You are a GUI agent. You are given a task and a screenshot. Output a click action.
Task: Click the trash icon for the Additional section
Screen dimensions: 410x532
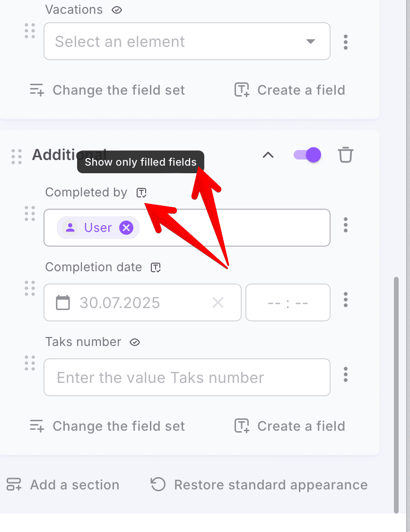click(x=346, y=155)
